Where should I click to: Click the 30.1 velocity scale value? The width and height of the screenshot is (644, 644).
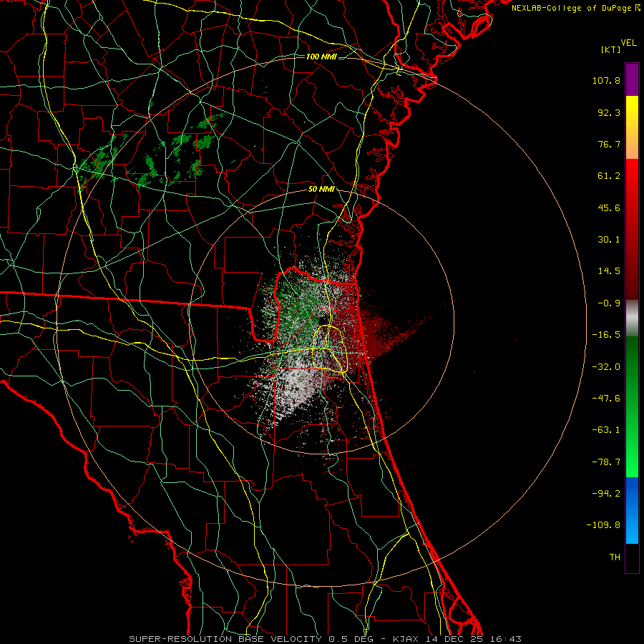[609, 240]
